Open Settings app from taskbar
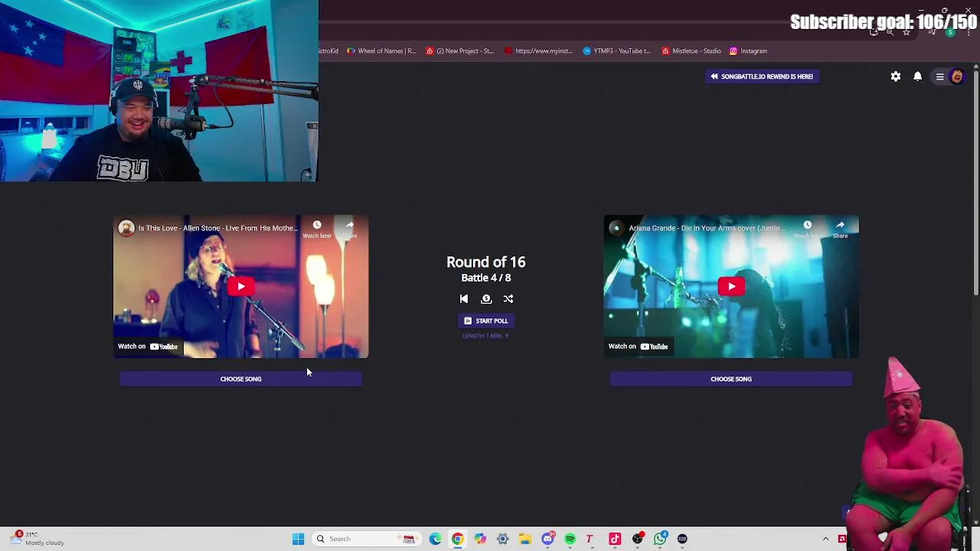Image resolution: width=980 pixels, height=551 pixels. tap(502, 539)
